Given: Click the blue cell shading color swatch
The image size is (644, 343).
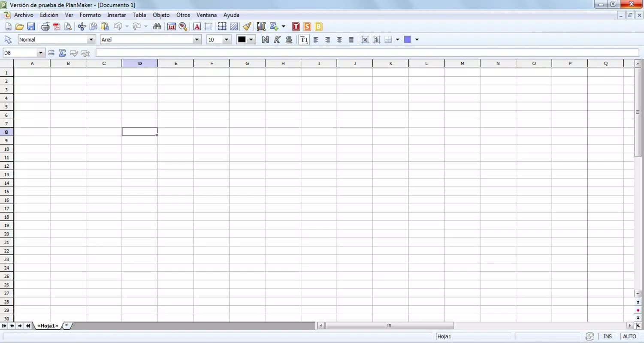Looking at the screenshot, I should [408, 40].
